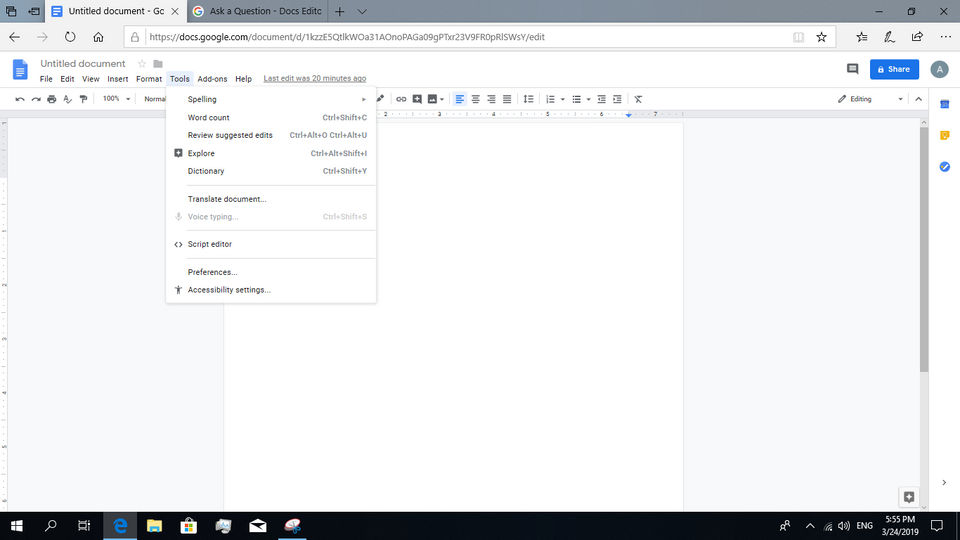Select Review suggested edits
Screen dimensions: 960x540
[271, 135]
